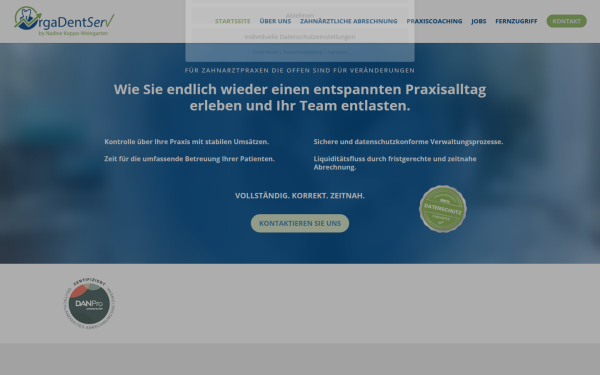Open the Cookie-Details link
This screenshot has width=600, height=375.
tap(265, 52)
